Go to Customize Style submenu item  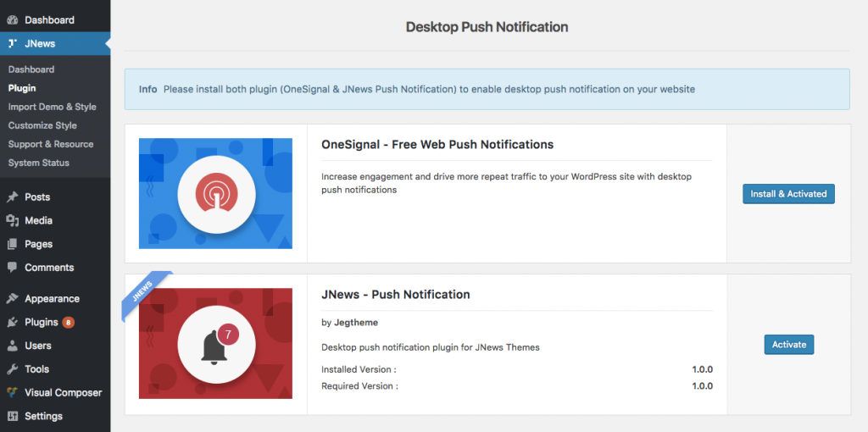(x=42, y=125)
